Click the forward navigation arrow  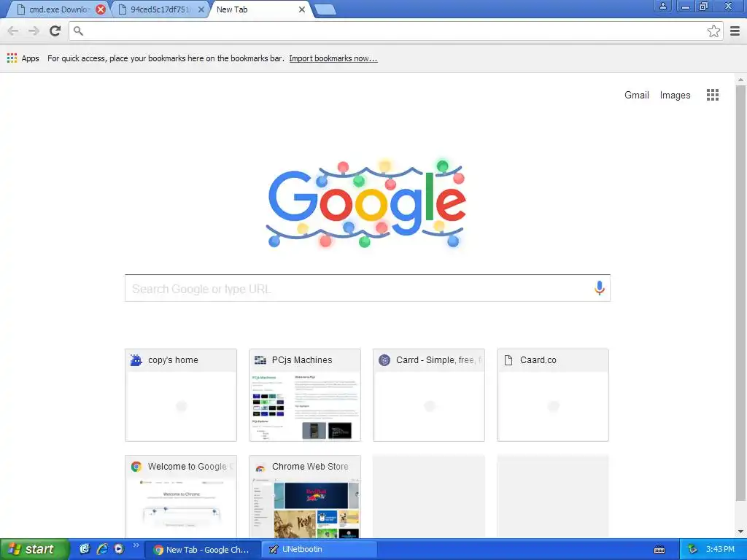34,31
